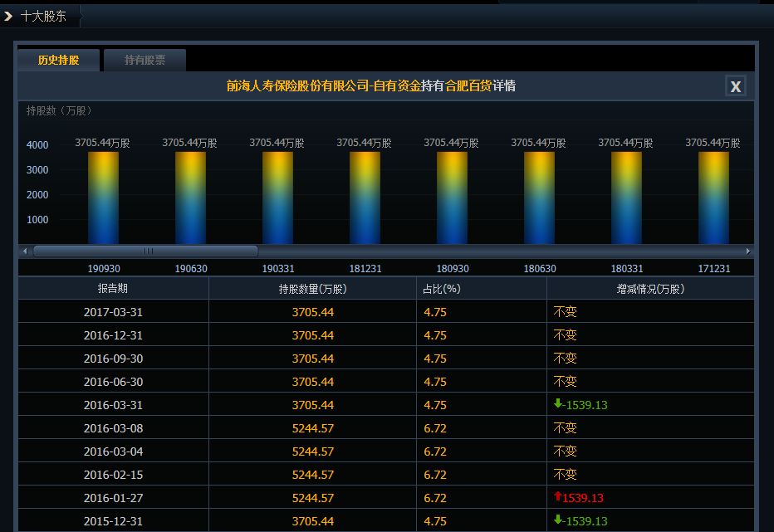Select the 2017-03-31 report date cell
The width and height of the screenshot is (774, 532).
(113, 312)
